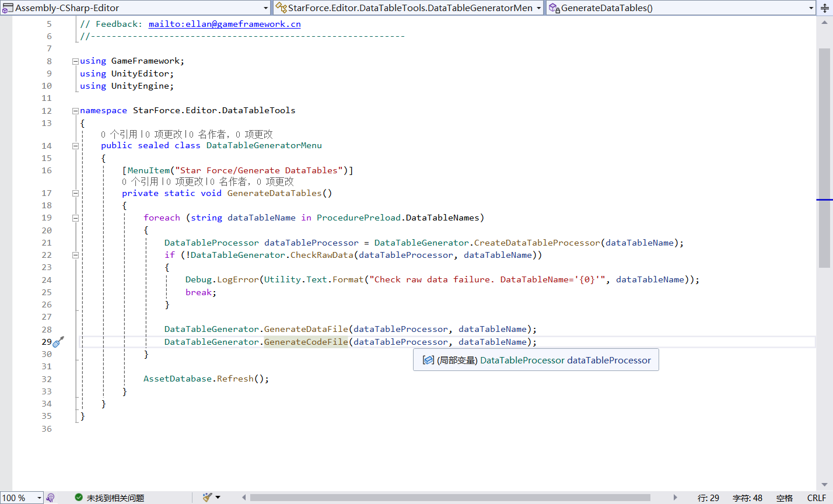
Task: Click the blue caret marker in the scrollbar
Action: (824, 200)
